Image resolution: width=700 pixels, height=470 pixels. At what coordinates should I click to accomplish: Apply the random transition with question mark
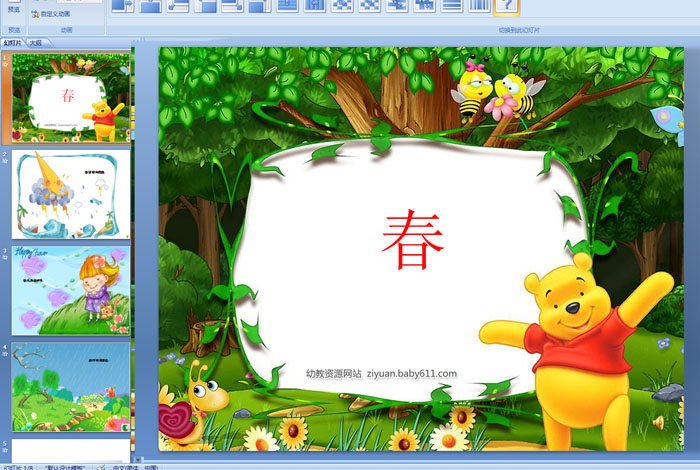[x=506, y=6]
